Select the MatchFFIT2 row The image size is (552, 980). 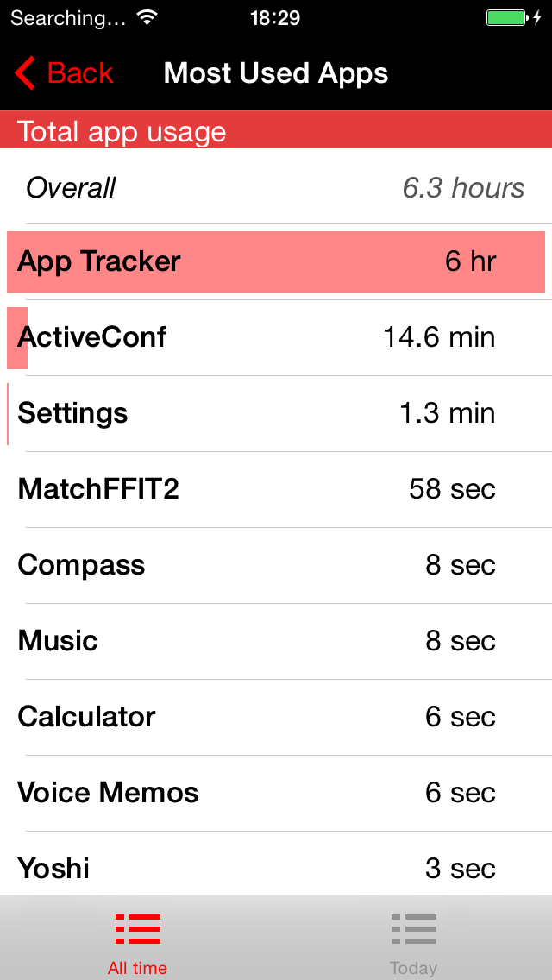(x=276, y=489)
